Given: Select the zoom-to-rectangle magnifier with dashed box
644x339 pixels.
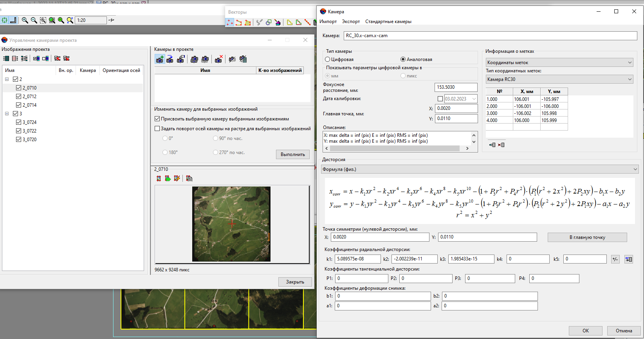Looking at the screenshot, I should [x=43, y=20].
